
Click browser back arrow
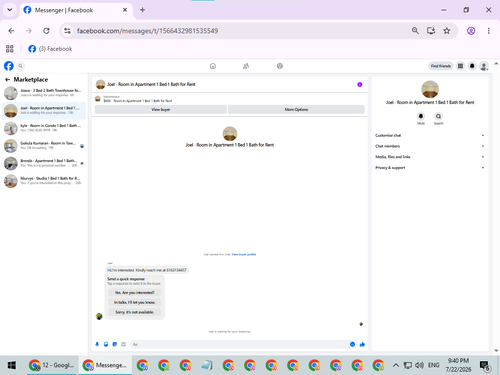(11, 31)
